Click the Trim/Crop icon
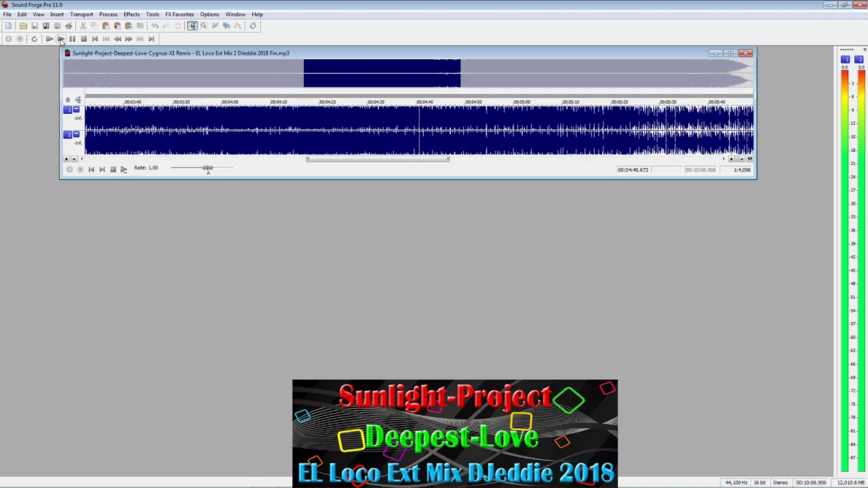Screen dimensions: 868x488 pyautogui.click(x=140, y=26)
